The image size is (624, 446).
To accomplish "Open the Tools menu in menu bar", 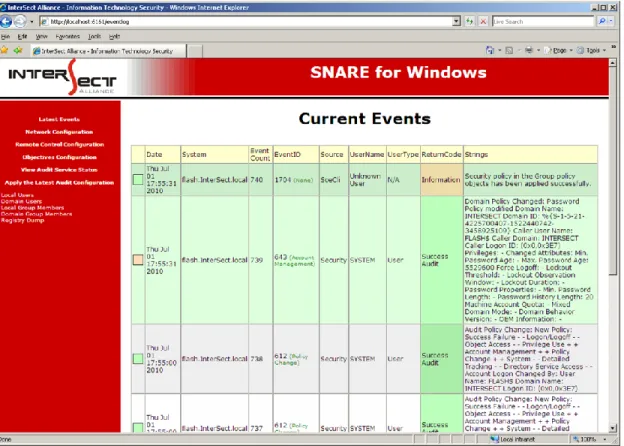I will (x=94, y=36).
